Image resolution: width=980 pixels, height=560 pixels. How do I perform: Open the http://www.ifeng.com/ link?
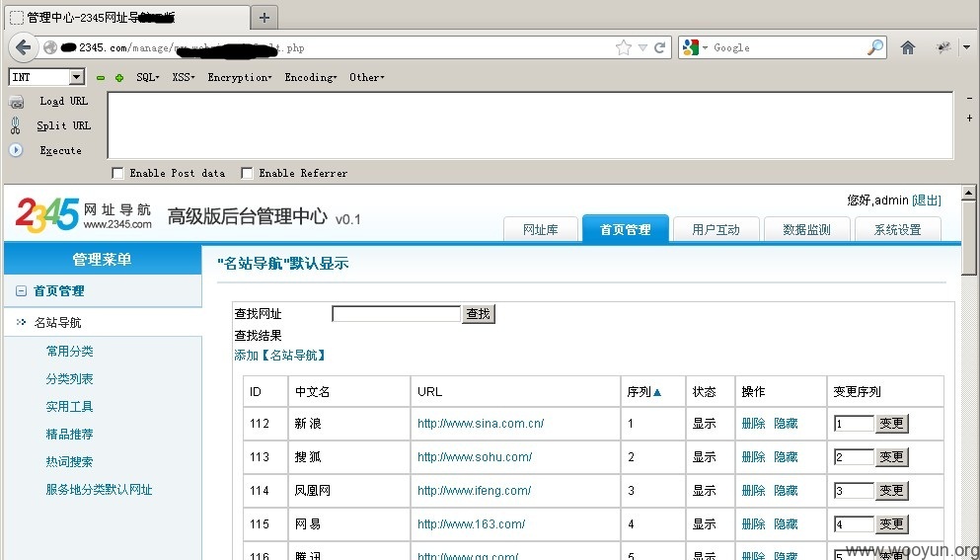tap(475, 491)
